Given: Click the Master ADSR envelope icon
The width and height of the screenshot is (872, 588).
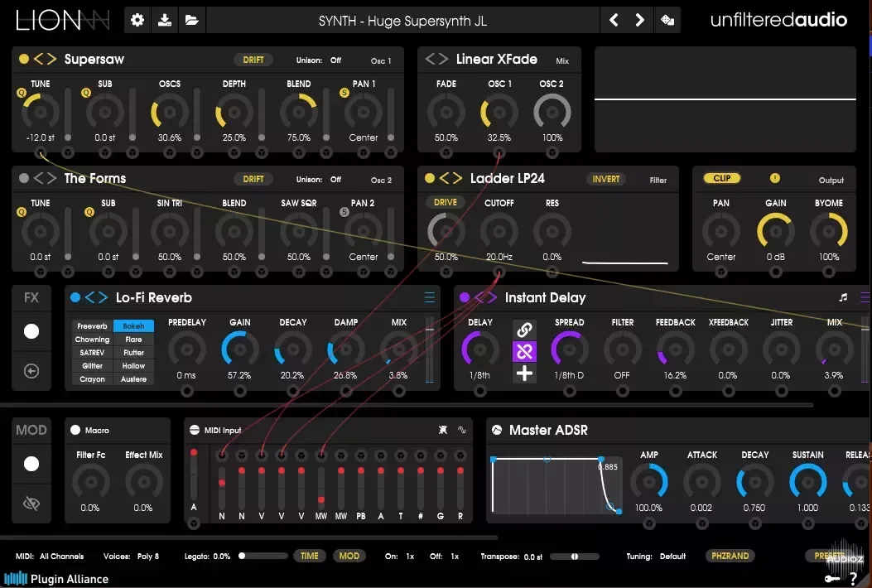Looking at the screenshot, I should [x=497, y=430].
